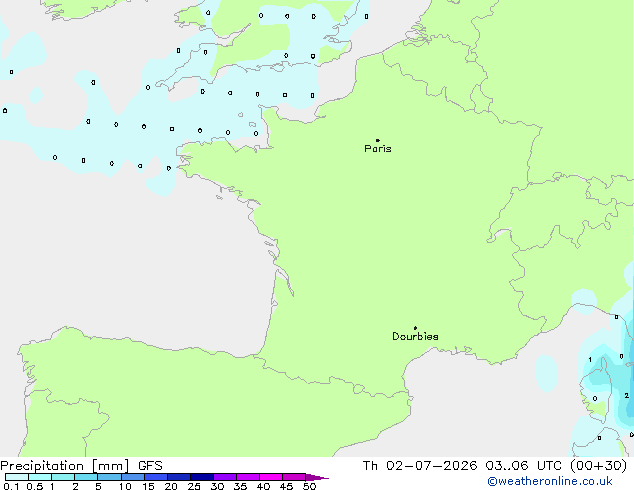Click the legend number 25
The height and width of the screenshot is (490, 634).
point(194,486)
